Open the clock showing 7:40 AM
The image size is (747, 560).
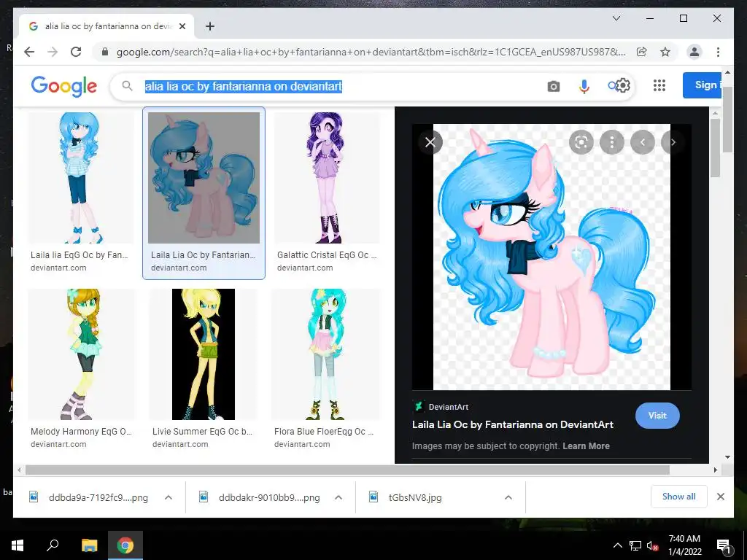pos(684,545)
